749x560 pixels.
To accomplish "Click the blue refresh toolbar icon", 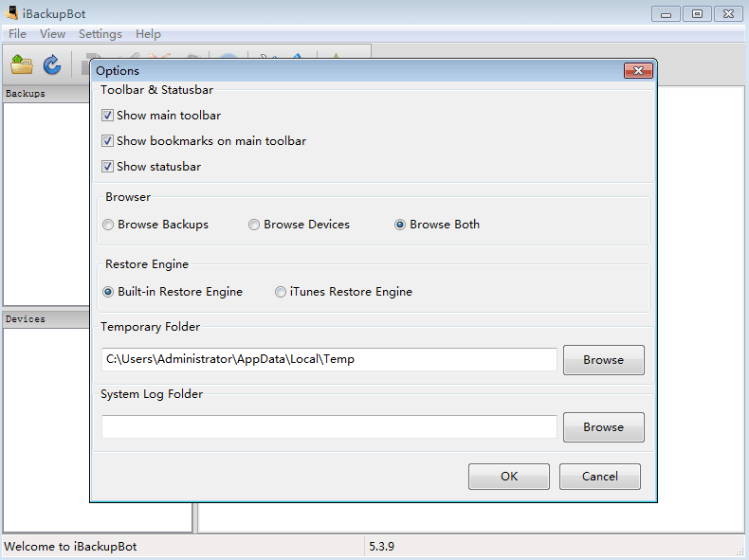I will [x=52, y=64].
